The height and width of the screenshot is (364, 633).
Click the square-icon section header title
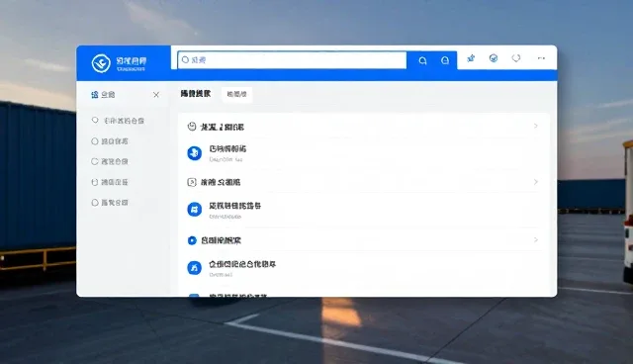(x=221, y=182)
